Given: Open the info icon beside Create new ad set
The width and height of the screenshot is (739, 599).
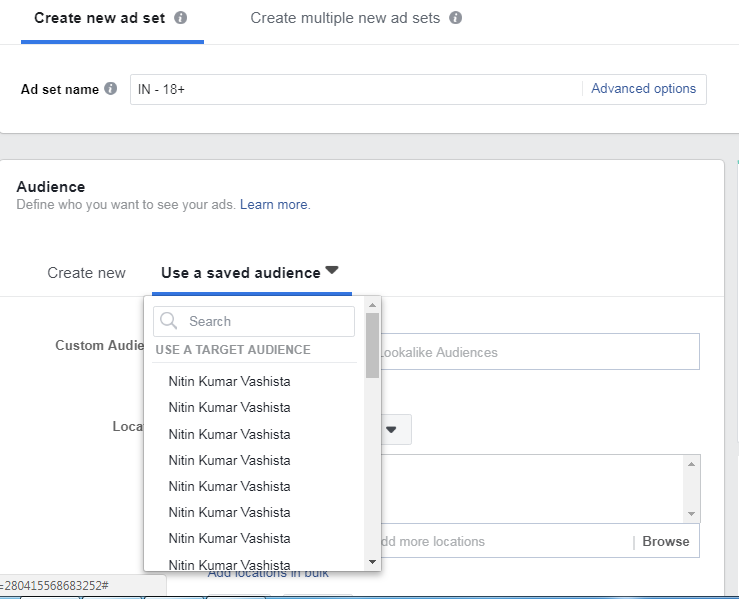Looking at the screenshot, I should pos(181,18).
